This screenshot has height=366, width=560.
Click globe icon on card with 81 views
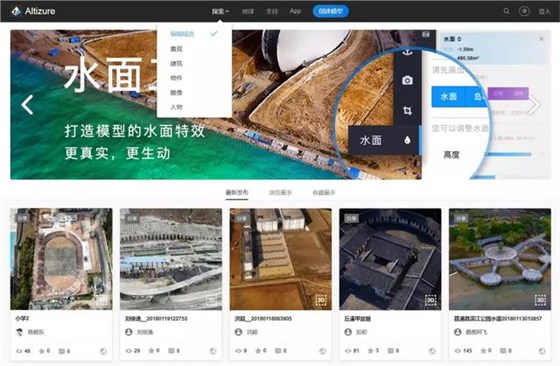pyautogui.click(x=432, y=351)
